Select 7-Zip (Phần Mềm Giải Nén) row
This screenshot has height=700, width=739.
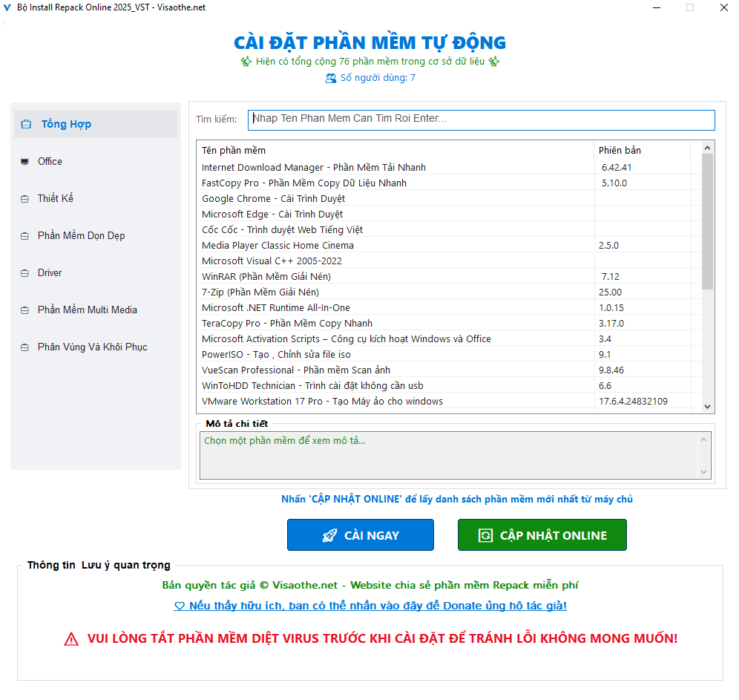coord(449,292)
